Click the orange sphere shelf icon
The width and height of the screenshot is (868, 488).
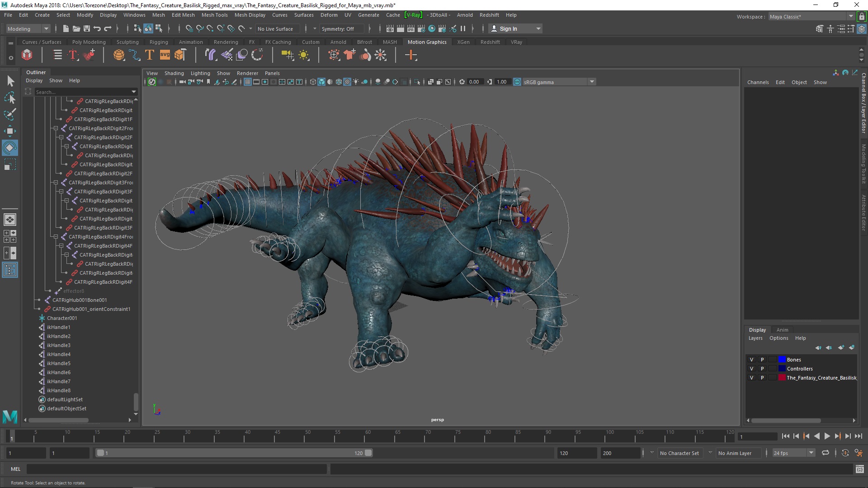pyautogui.click(x=119, y=55)
